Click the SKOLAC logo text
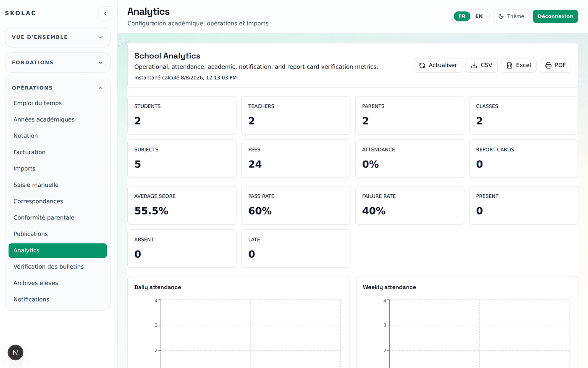The height and width of the screenshot is (368, 588). click(21, 13)
